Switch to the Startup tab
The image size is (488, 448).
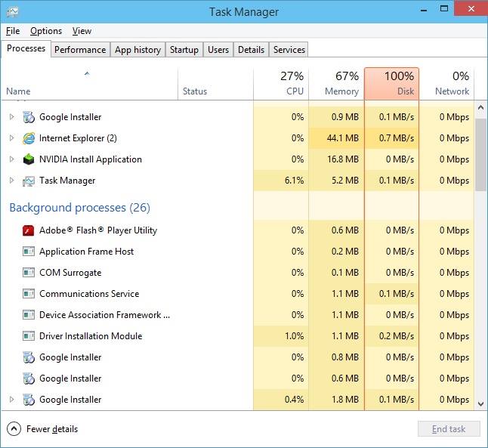coord(184,50)
